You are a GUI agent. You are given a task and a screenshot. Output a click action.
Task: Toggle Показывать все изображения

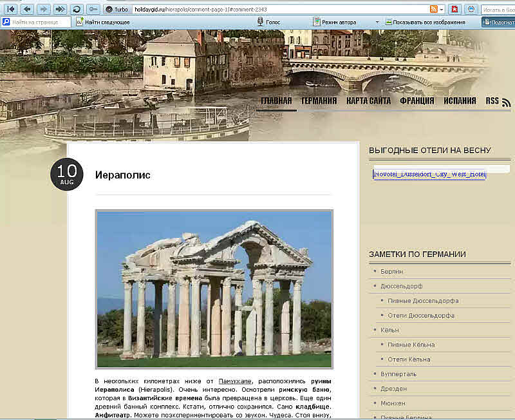426,22
